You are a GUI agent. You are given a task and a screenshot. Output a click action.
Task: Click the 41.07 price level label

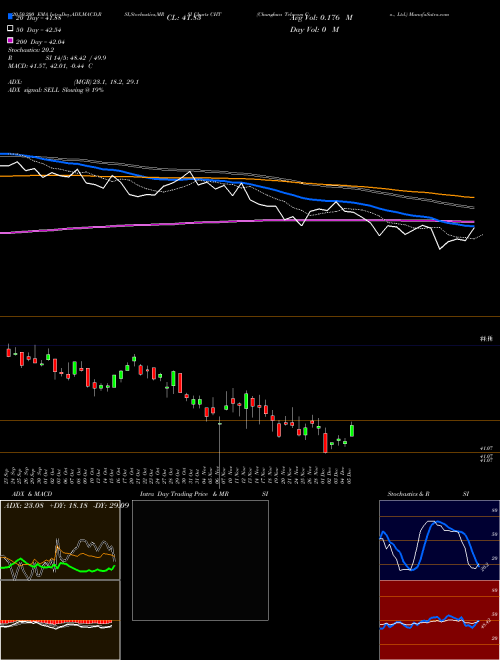[x=487, y=449]
